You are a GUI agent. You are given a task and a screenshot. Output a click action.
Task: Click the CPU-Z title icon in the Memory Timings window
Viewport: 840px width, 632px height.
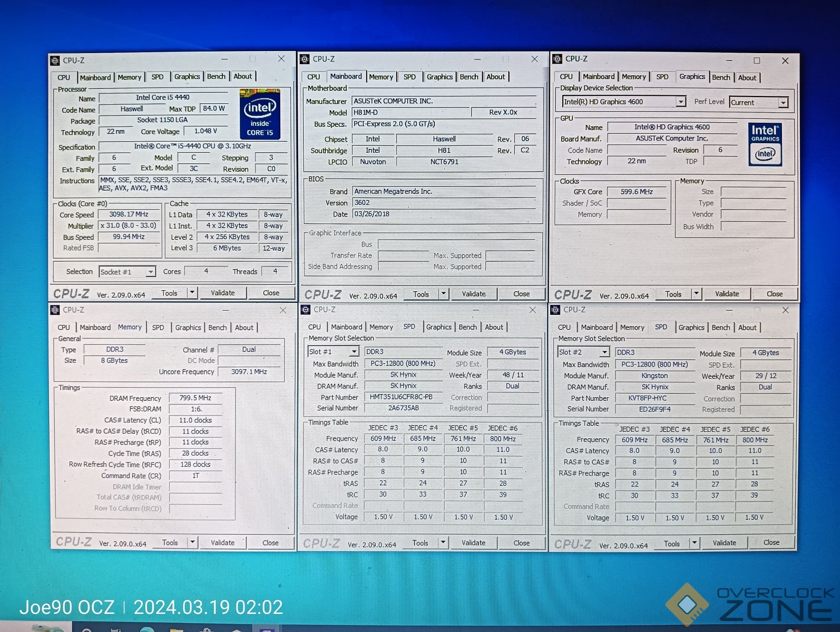pyautogui.click(x=55, y=310)
